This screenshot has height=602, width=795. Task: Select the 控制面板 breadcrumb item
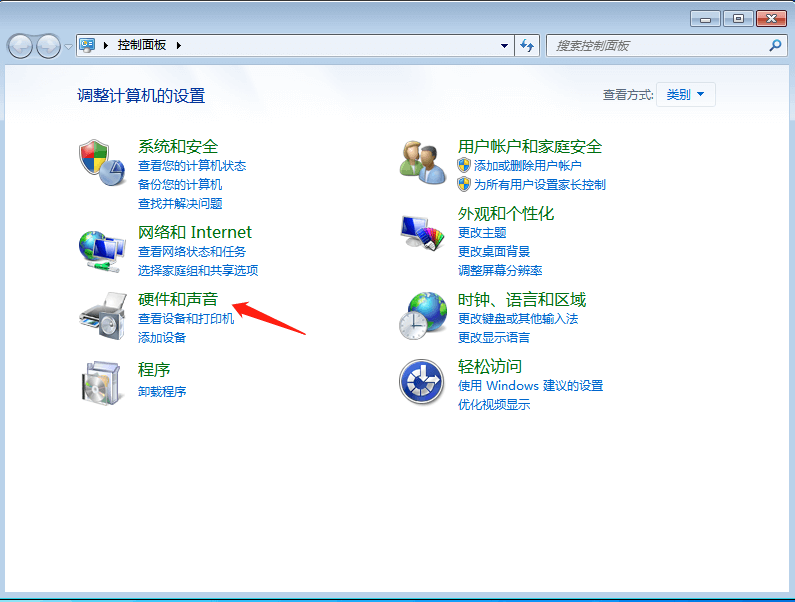[141, 45]
